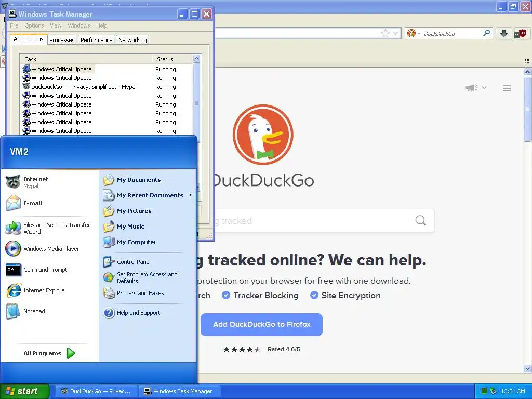This screenshot has width=532, height=399.
Task: Launch Internet Explorer from Start menu
Action: coord(37,290)
